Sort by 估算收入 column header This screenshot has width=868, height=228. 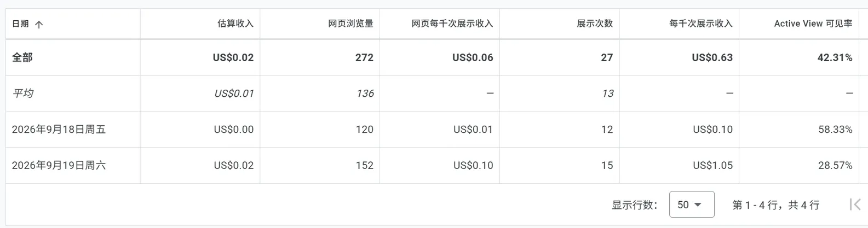[x=235, y=24]
